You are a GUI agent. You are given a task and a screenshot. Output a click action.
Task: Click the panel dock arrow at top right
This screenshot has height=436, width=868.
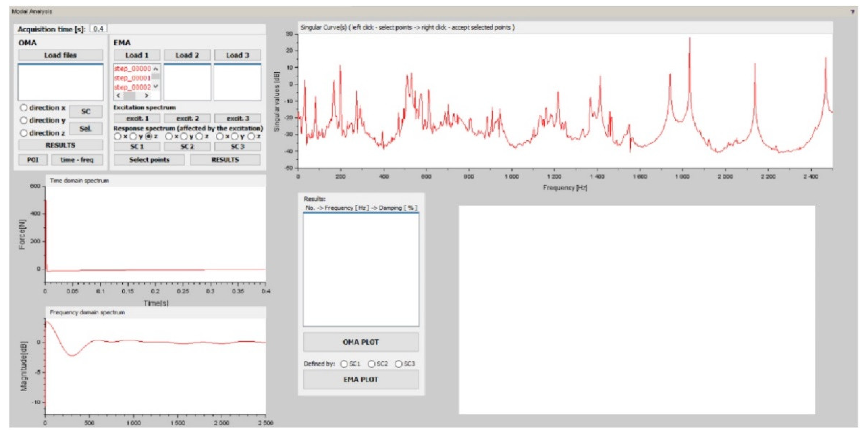point(853,12)
